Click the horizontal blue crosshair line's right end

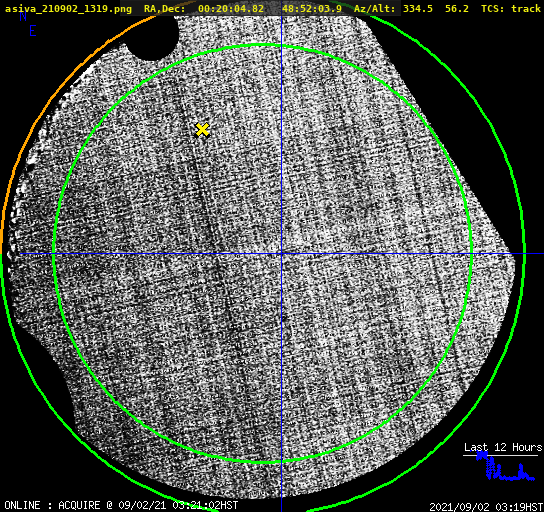(x=538, y=254)
